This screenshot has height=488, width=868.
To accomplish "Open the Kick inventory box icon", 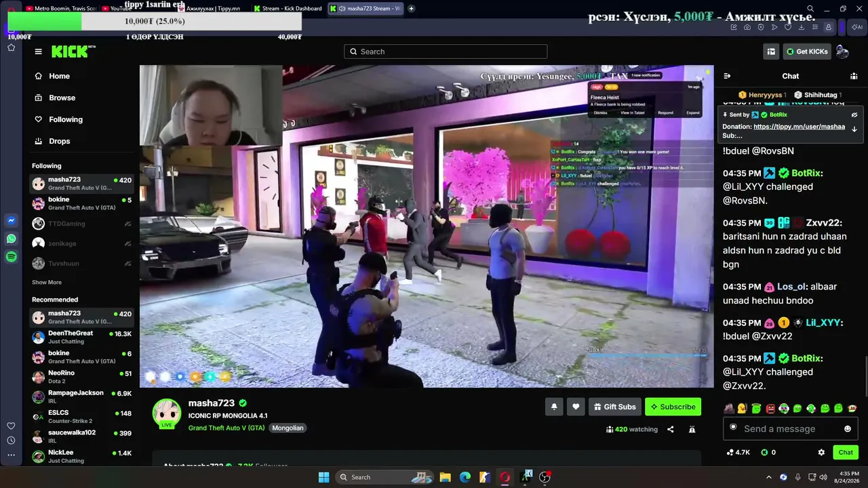I will [771, 52].
